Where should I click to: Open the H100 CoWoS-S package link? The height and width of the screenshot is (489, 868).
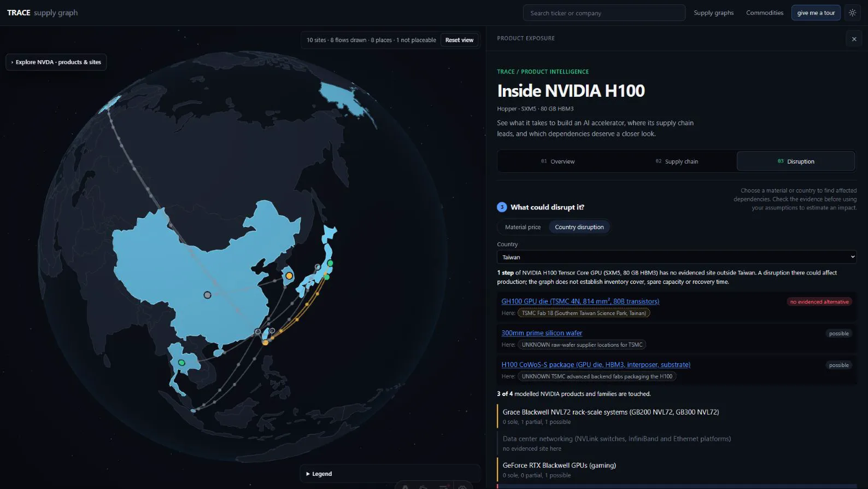596,365
